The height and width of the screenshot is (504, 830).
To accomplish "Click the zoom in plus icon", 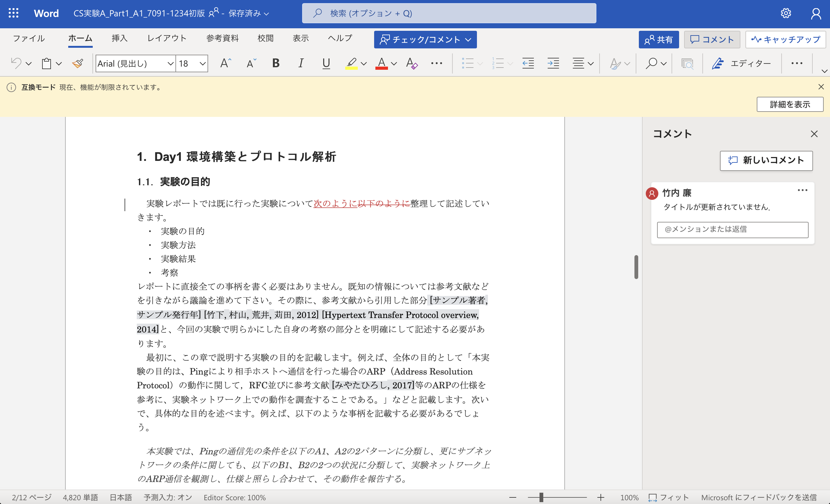I will point(600,497).
